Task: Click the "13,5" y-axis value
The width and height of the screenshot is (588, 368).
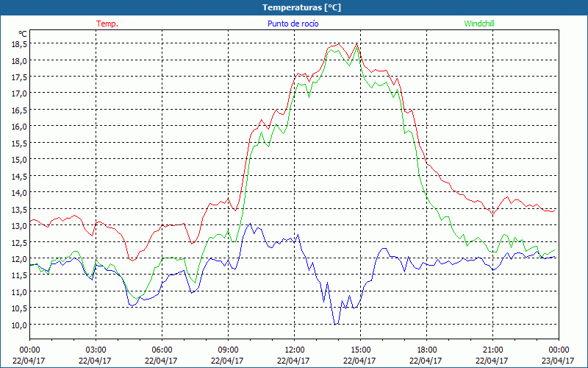Action: click(x=20, y=209)
